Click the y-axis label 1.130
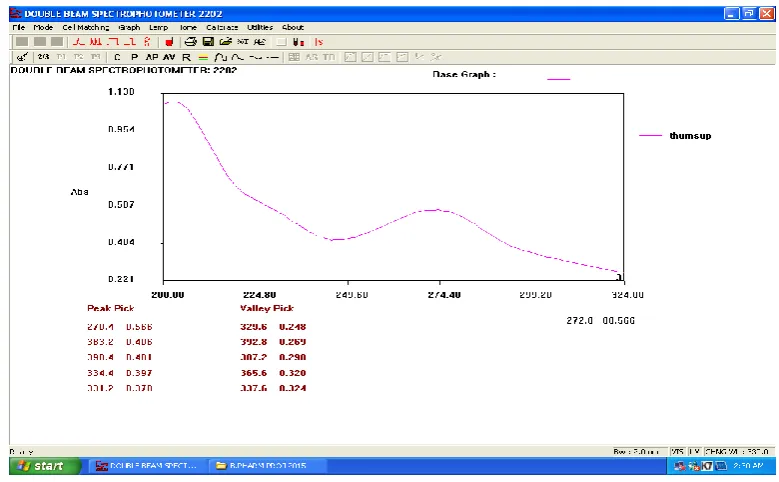This screenshot has width=779, height=482. point(121,91)
